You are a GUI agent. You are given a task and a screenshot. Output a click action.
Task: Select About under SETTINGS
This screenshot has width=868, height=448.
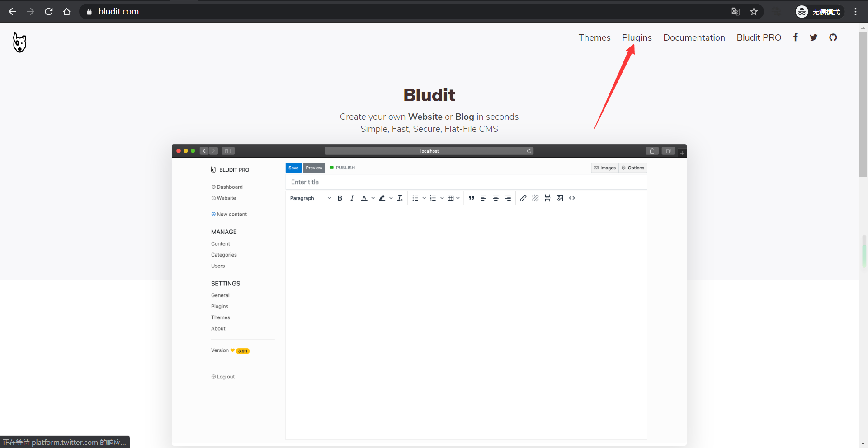pos(218,329)
